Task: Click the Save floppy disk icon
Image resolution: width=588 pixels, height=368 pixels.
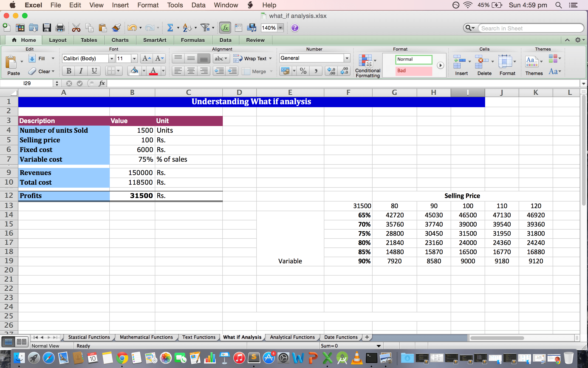Action: (47, 28)
